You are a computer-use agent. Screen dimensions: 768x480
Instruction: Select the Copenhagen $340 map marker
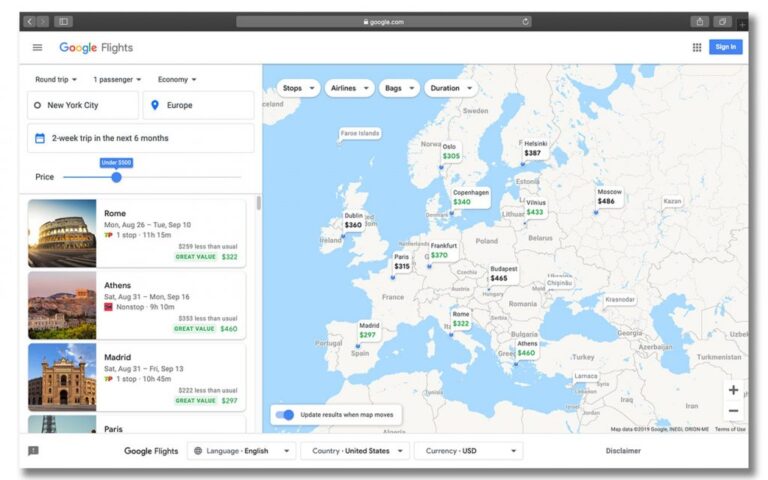(x=470, y=197)
